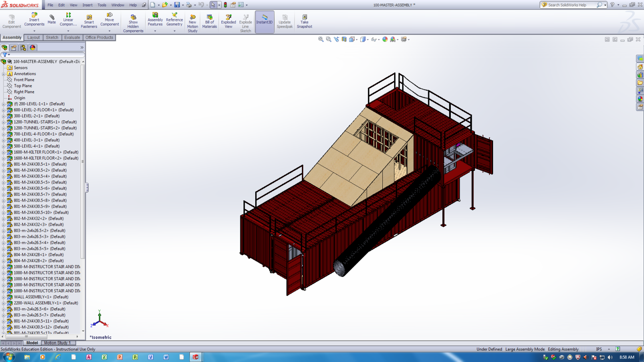Toggle Show Hidden Components
Screen dimensions: 644x362
(133, 23)
